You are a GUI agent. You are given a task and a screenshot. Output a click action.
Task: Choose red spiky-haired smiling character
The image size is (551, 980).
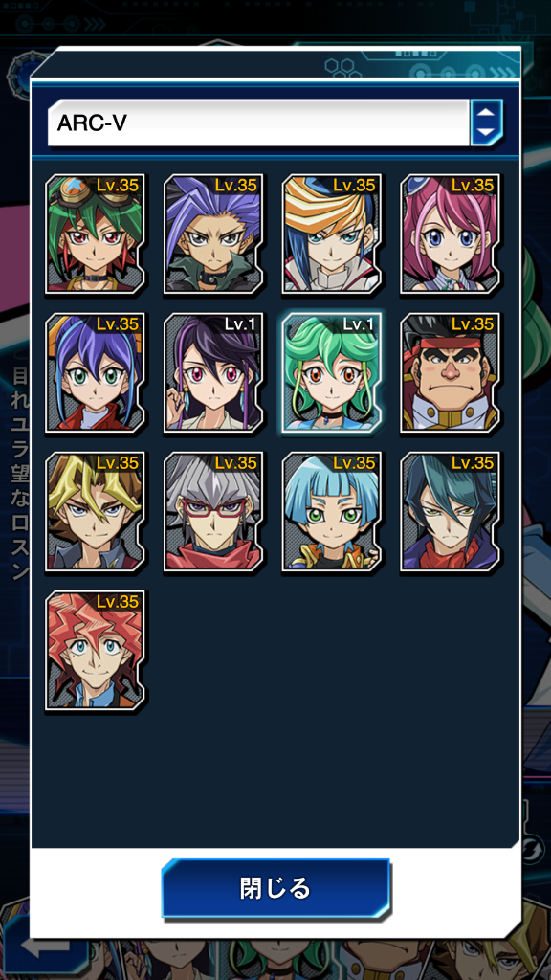pyautogui.click(x=96, y=650)
